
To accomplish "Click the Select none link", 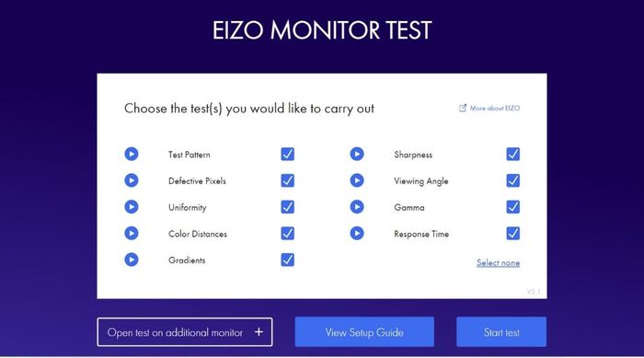I will [x=499, y=263].
